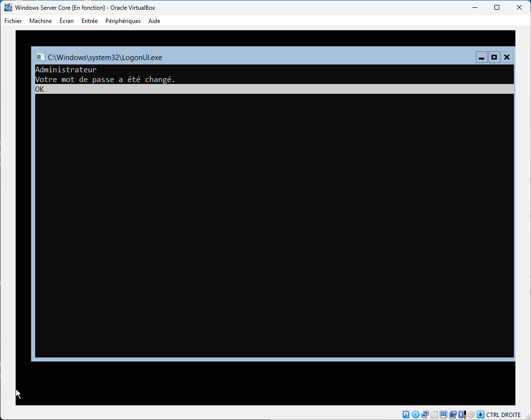Click the CPU virtualization status icon
Viewport: 531px width, 420px height.
tap(462, 414)
